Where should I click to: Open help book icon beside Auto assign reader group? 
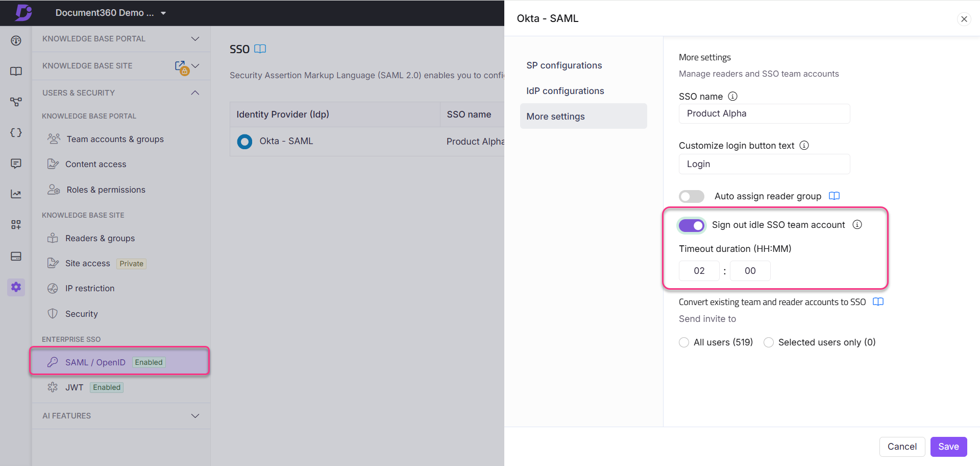[x=834, y=196]
